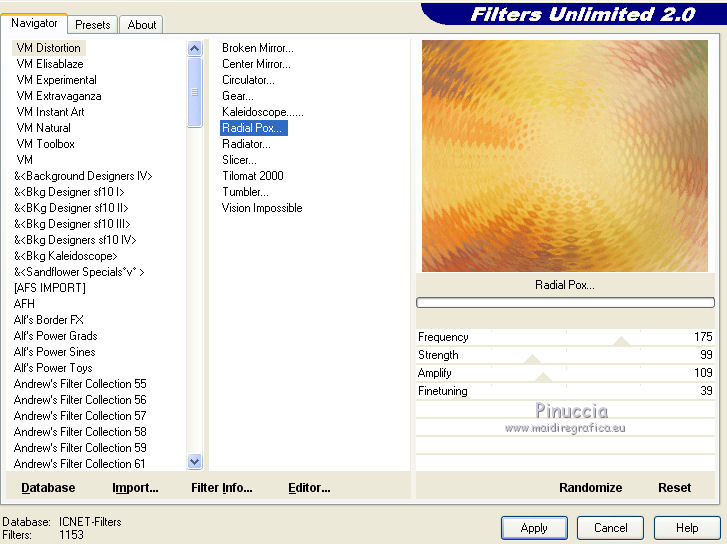Viewport: 727px width, 544px height.
Task: Select the plain VM category
Action: coord(25,160)
